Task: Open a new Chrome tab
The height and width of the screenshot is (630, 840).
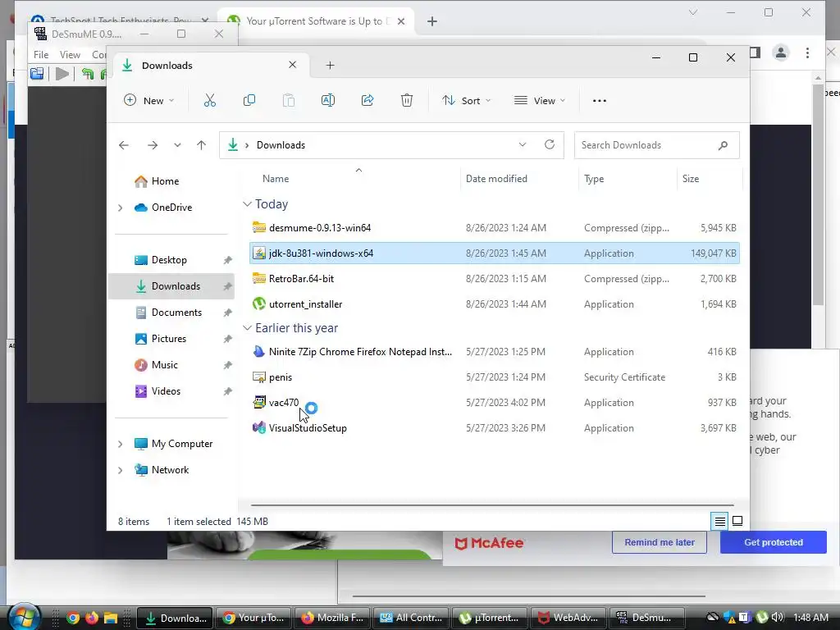Action: coord(432,21)
